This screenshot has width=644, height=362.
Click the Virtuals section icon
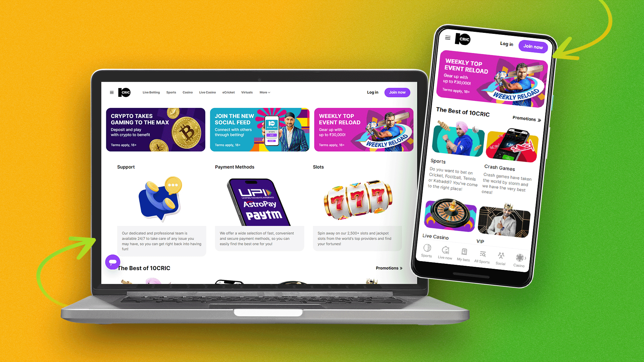[247, 93]
